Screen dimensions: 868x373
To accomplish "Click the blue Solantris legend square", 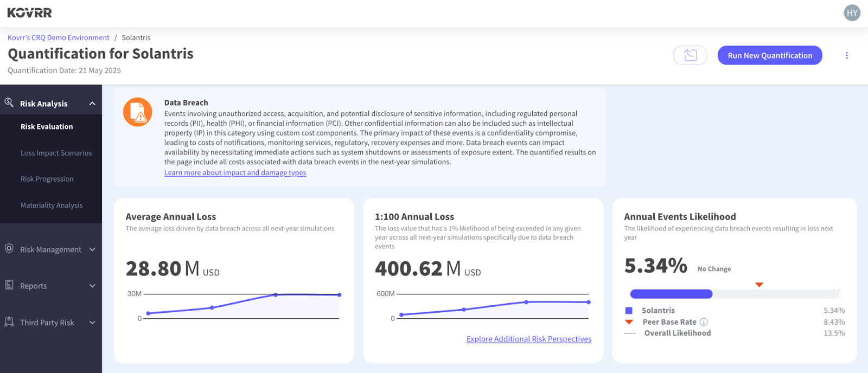I will (x=629, y=311).
